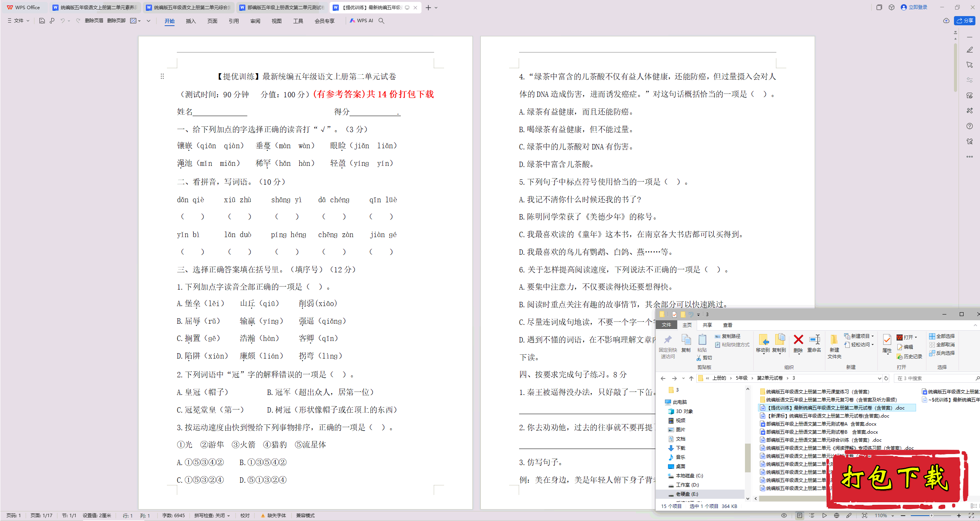Image resolution: width=980 pixels, height=521 pixels.
Task: Click the Select All option in Explorer
Action: click(x=942, y=336)
